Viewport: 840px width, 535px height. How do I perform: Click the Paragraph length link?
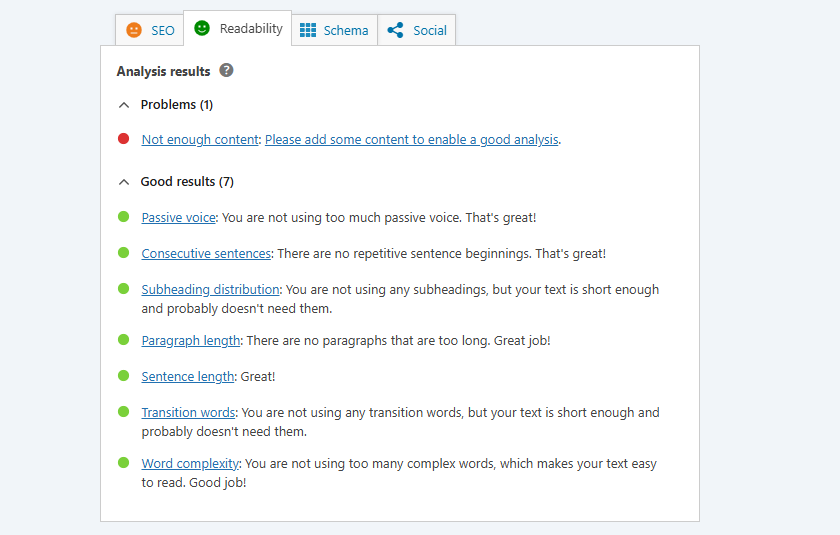click(x=191, y=341)
